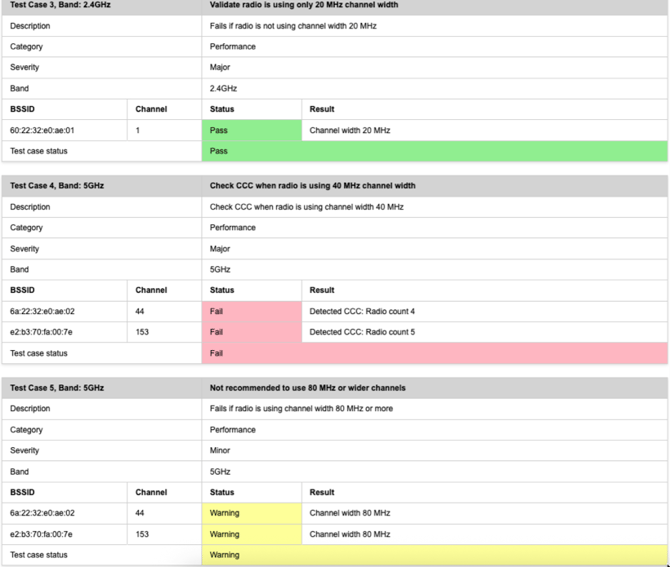The height and width of the screenshot is (567, 670).
Task: Click the pink Test Case 4 status bar
Action: [434, 353]
